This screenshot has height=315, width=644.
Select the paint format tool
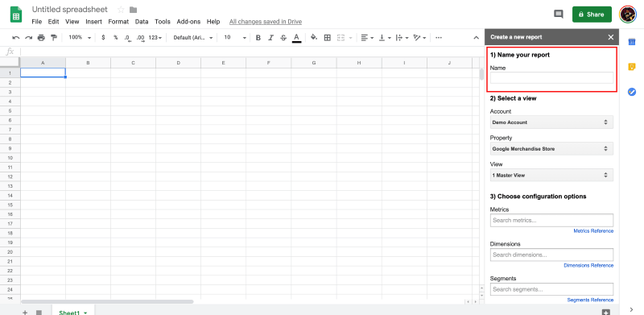[x=53, y=37]
